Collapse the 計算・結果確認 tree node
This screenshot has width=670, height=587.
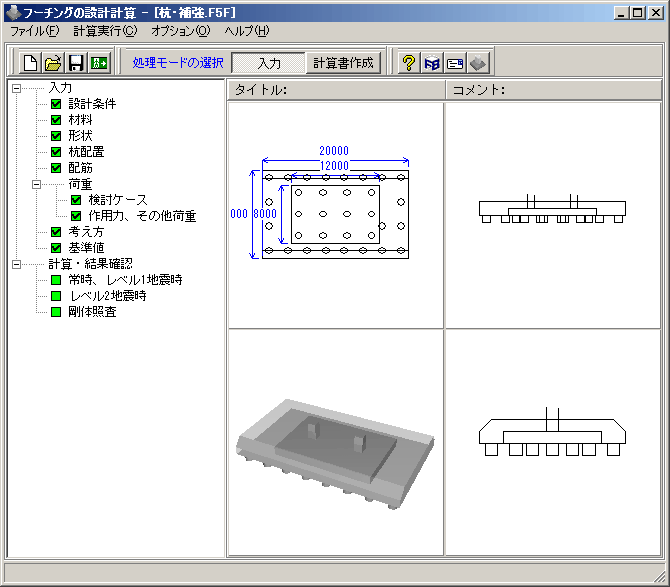point(16,264)
